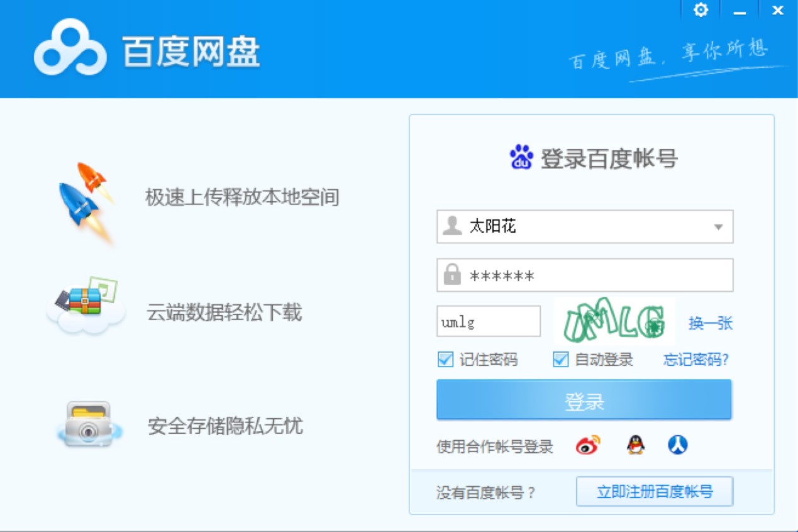Focus the captcha input field with umlg
Screen dimensions: 798x532
pyautogui.click(x=489, y=321)
